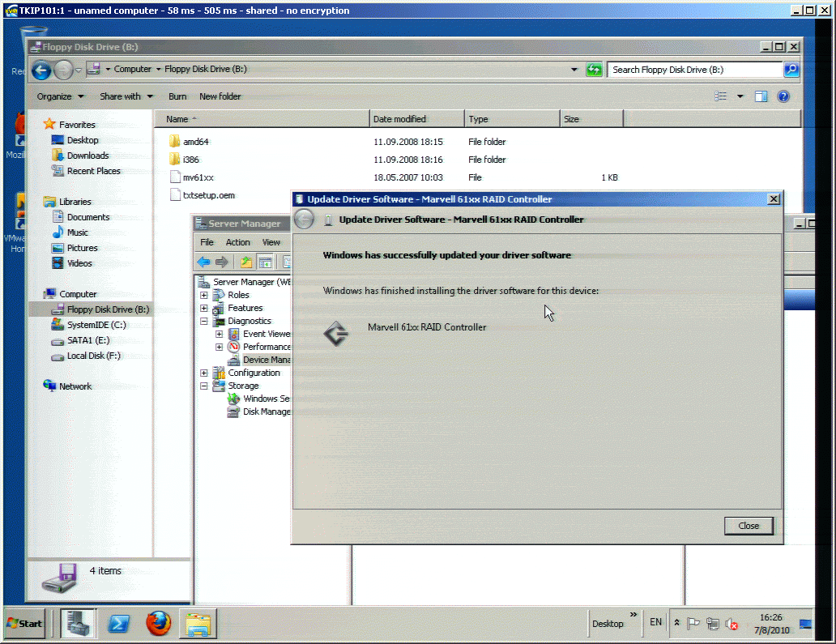
Task: Launch Firefox from taskbar
Action: tap(158, 623)
